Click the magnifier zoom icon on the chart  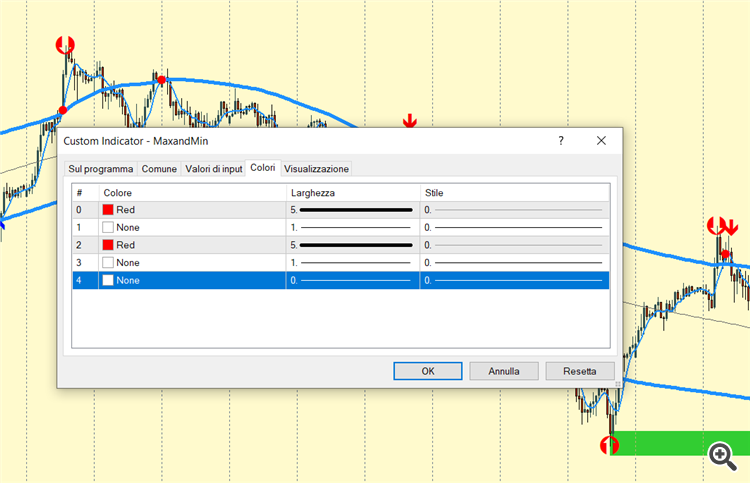(x=722, y=456)
